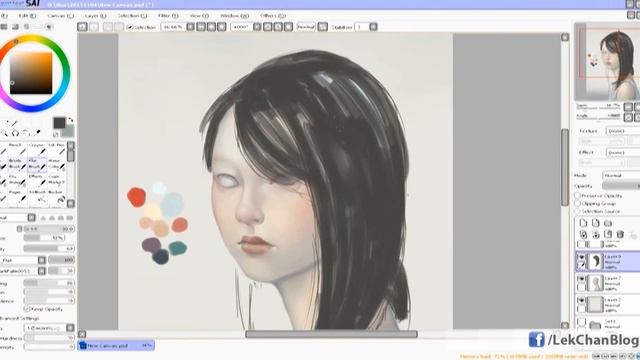The image size is (640, 360).
Task: Click the undo button in top toolbar
Action: point(82,27)
